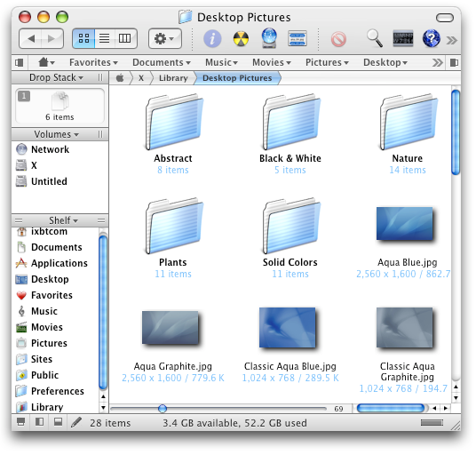
Task: Toggle right pane button in favorites bar
Action: point(454,63)
